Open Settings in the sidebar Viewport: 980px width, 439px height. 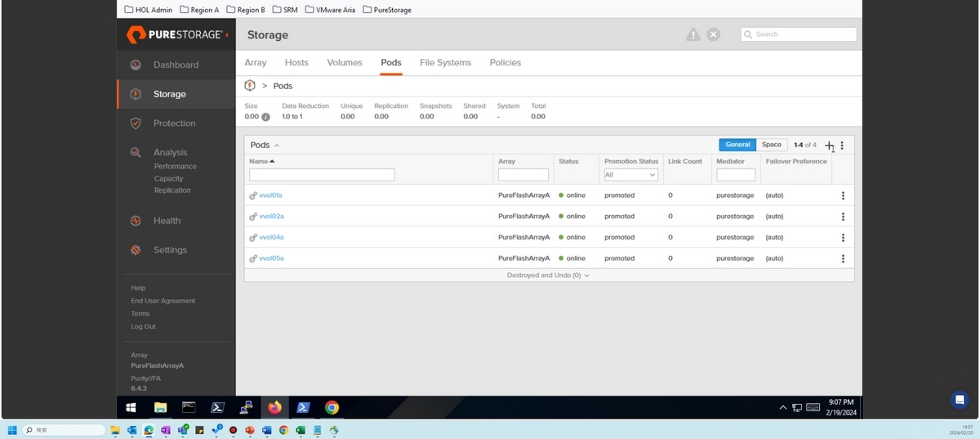[x=170, y=250]
